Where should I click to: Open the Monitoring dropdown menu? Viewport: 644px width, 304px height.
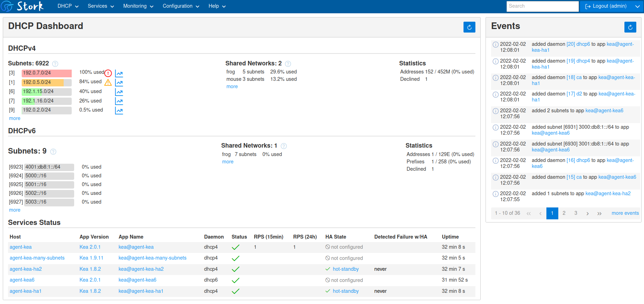pyautogui.click(x=138, y=6)
